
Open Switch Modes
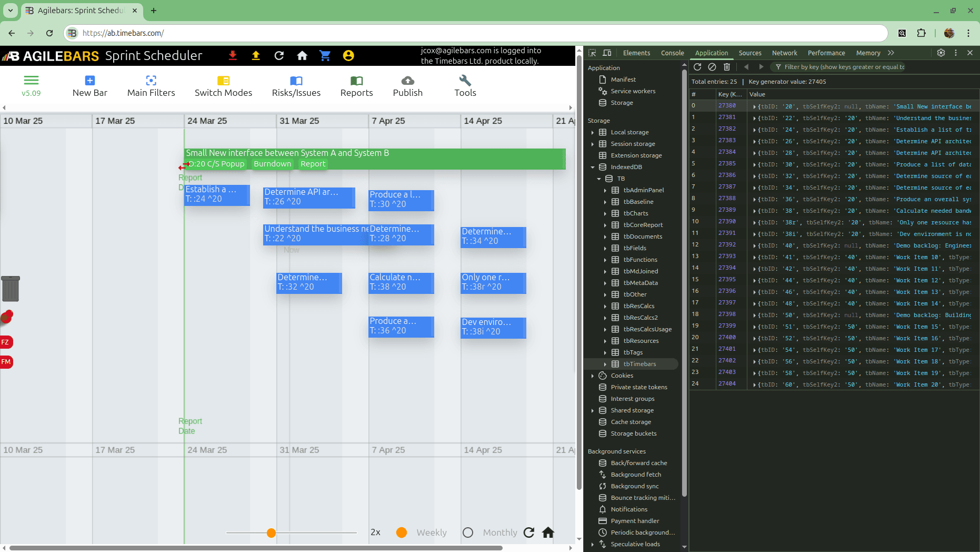(223, 86)
